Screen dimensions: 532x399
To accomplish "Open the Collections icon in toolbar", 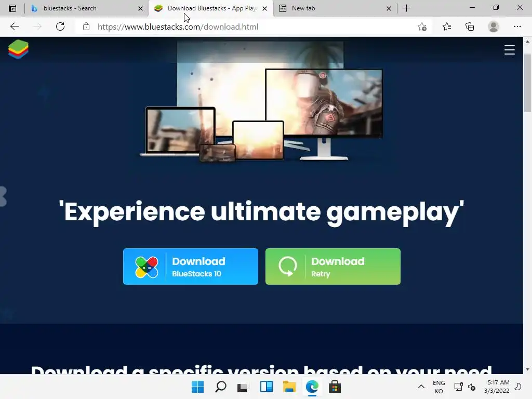I will tap(470, 26).
